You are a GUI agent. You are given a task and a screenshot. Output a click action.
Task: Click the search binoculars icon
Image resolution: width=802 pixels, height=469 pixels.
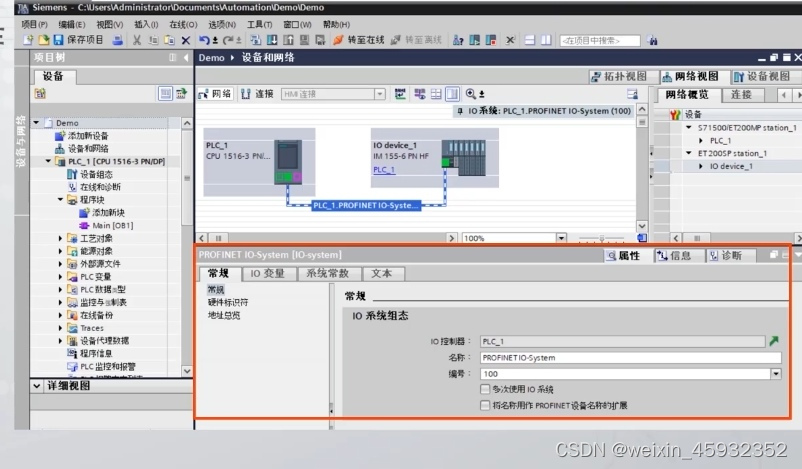pos(652,40)
